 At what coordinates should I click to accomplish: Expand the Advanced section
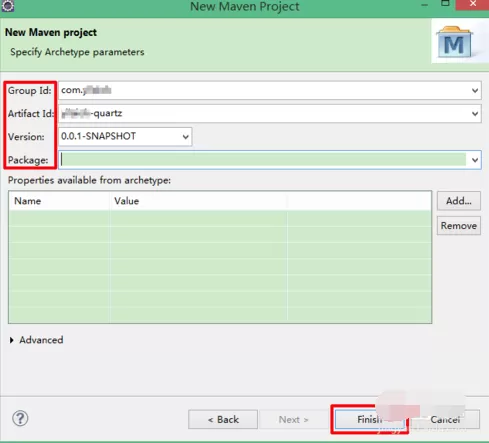pos(12,340)
